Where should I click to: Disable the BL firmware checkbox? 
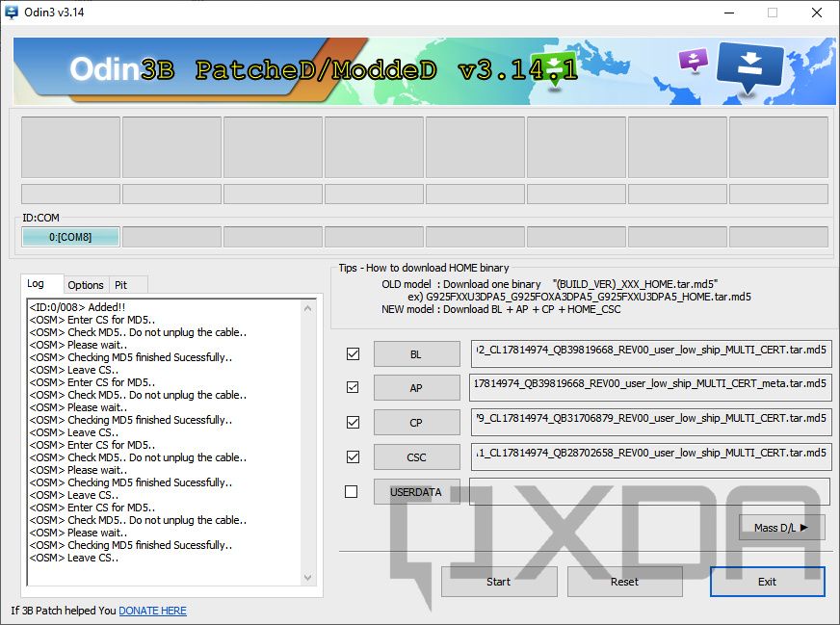(x=353, y=353)
